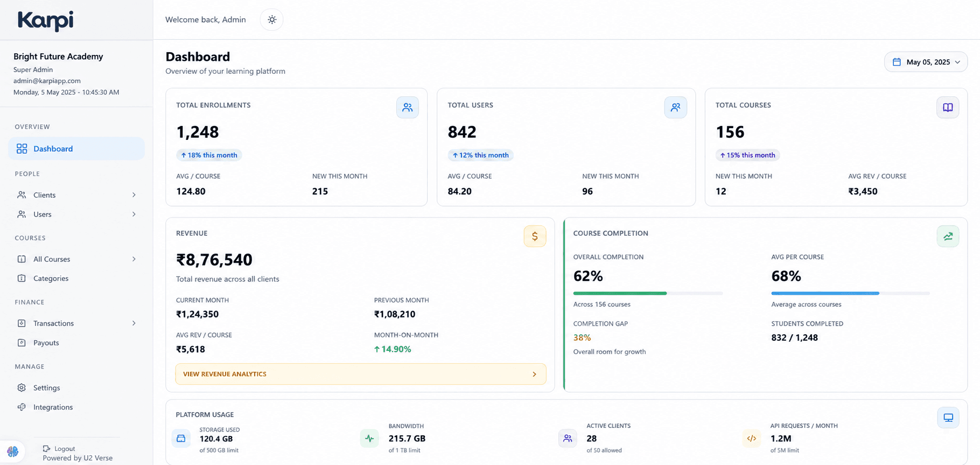This screenshot has height=465, width=980.
Task: Click the Logout door icon
Action: (x=46, y=448)
